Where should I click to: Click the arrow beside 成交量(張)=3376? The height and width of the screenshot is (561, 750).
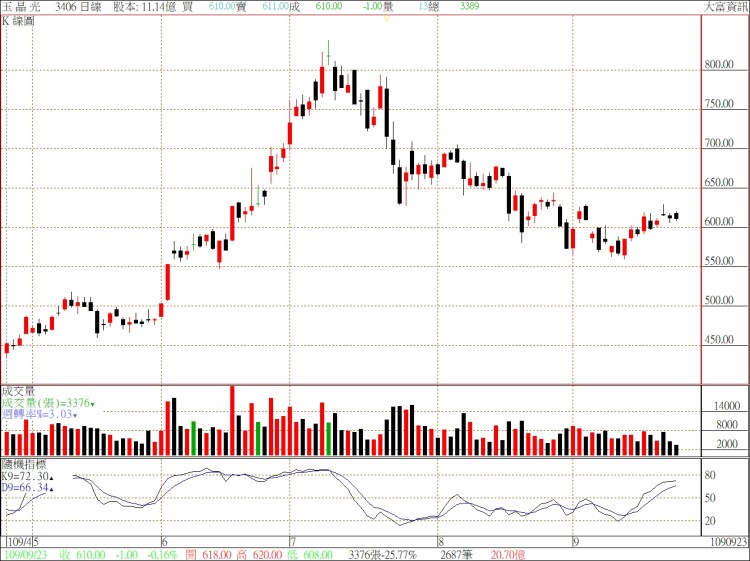(x=93, y=404)
